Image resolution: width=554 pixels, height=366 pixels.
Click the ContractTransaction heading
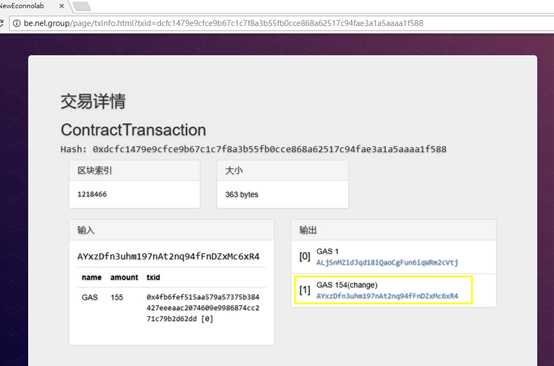point(133,130)
